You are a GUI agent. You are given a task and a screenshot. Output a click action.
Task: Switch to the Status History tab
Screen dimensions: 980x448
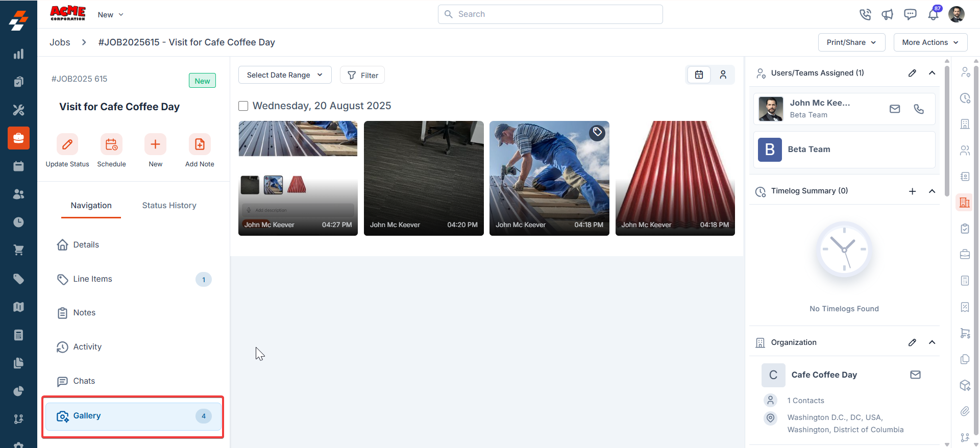169,206
